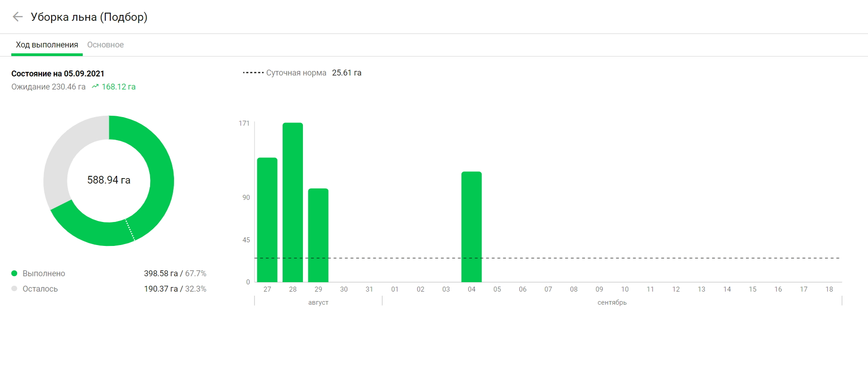
Task: Open the Ход выполнения tab
Action: pyautogui.click(x=47, y=45)
